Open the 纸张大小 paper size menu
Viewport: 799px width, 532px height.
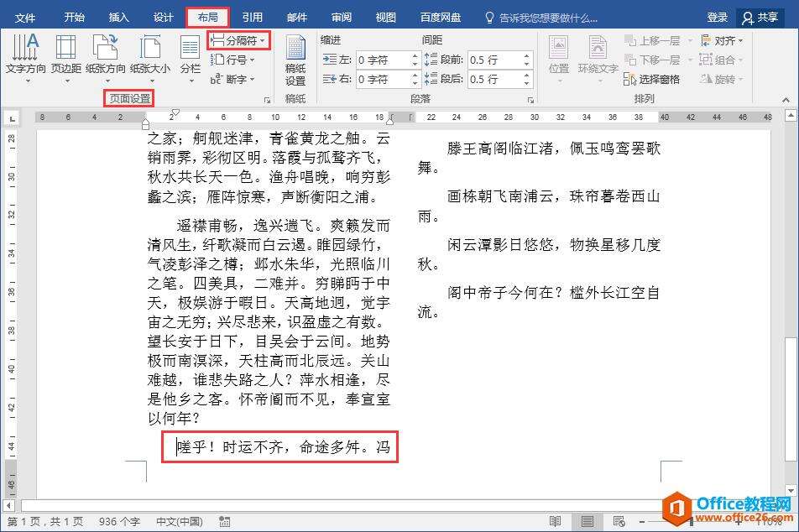tap(149, 58)
